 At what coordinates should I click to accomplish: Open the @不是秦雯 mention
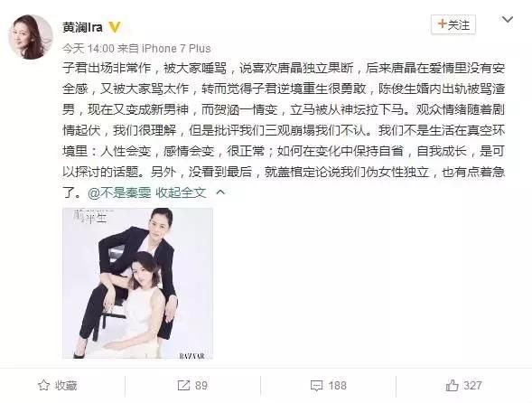coord(119,192)
